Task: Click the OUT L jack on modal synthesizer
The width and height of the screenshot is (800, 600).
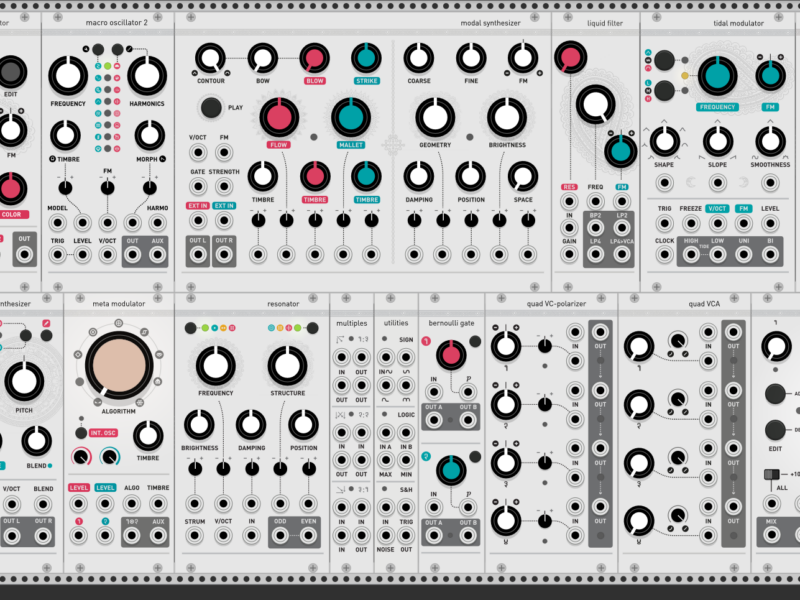Action: click(x=198, y=255)
